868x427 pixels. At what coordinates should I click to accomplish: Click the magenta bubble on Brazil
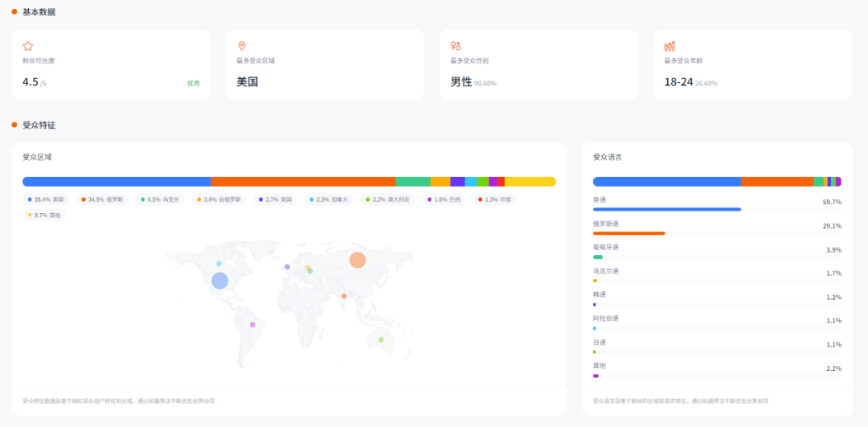tap(252, 325)
